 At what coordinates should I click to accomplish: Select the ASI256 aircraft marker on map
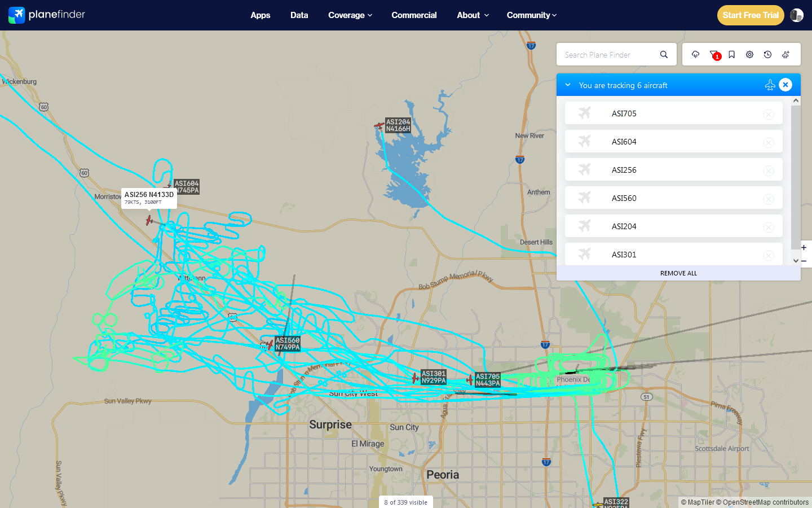(149, 220)
